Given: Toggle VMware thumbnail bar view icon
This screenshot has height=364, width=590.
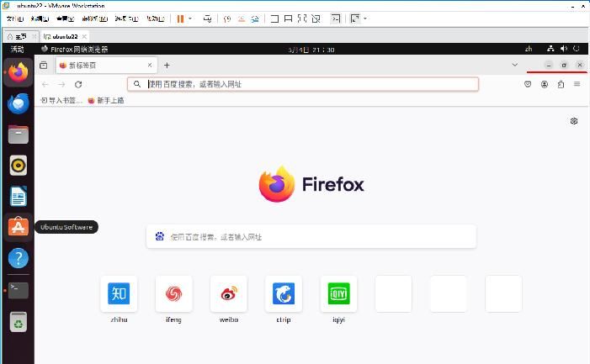Looking at the screenshot, I should pos(288,18).
